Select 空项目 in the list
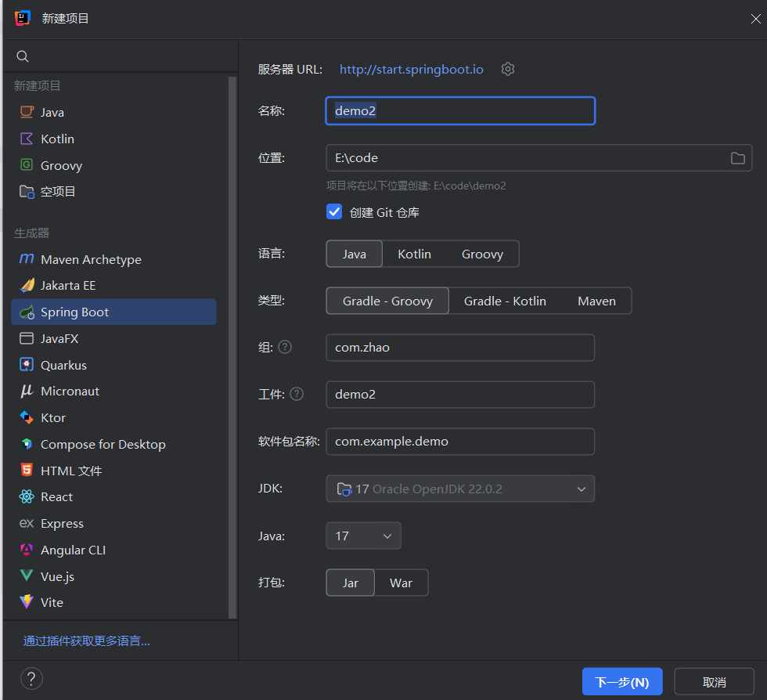767x700 pixels. (x=113, y=191)
